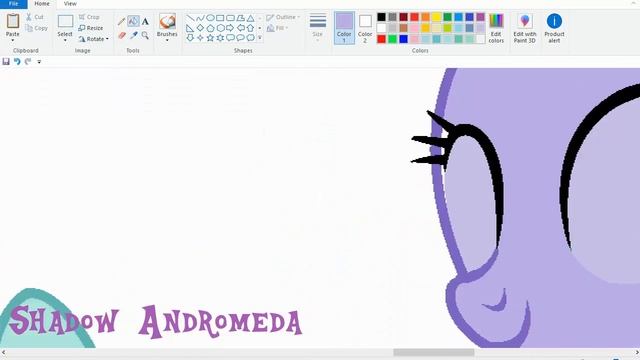The width and height of the screenshot is (640, 360).
Task: Pick the Five-point star shape
Action: [x=210, y=38]
